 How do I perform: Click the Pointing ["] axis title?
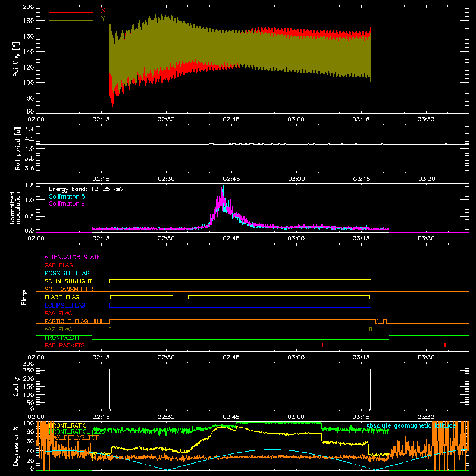(x=16, y=59)
